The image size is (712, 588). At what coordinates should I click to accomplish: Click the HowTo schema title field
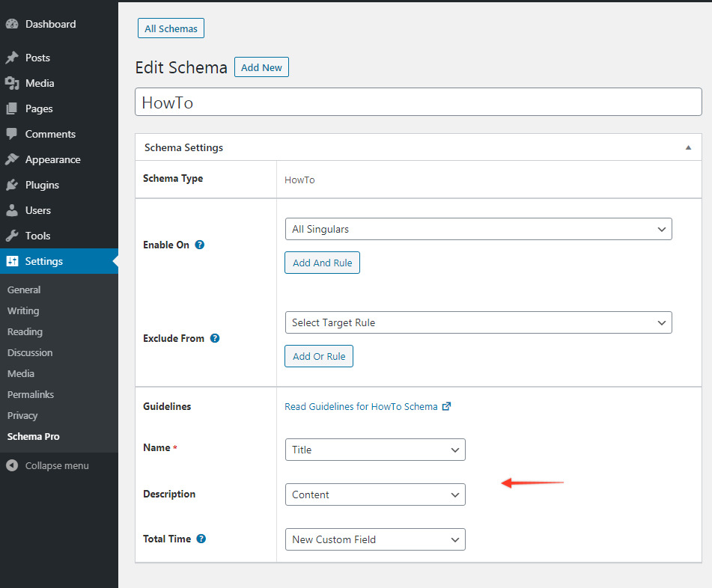click(418, 102)
